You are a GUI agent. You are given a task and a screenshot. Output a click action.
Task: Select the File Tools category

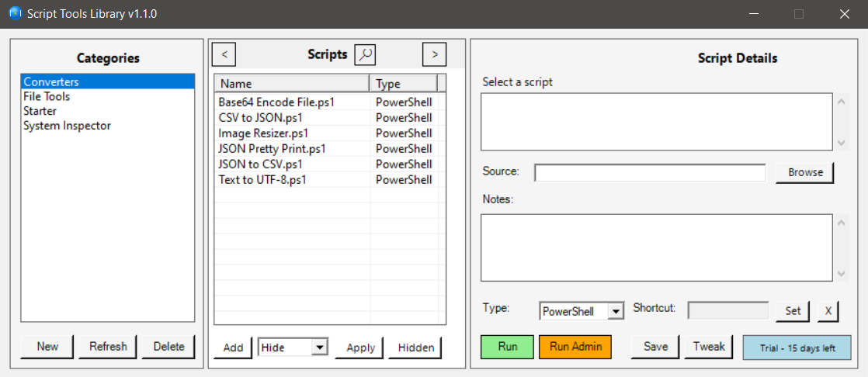(x=108, y=96)
